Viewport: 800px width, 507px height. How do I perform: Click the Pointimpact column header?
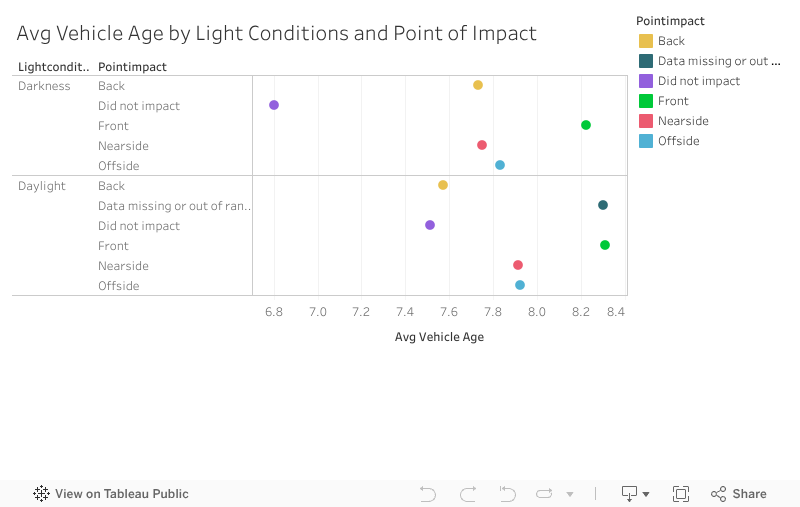(x=132, y=67)
